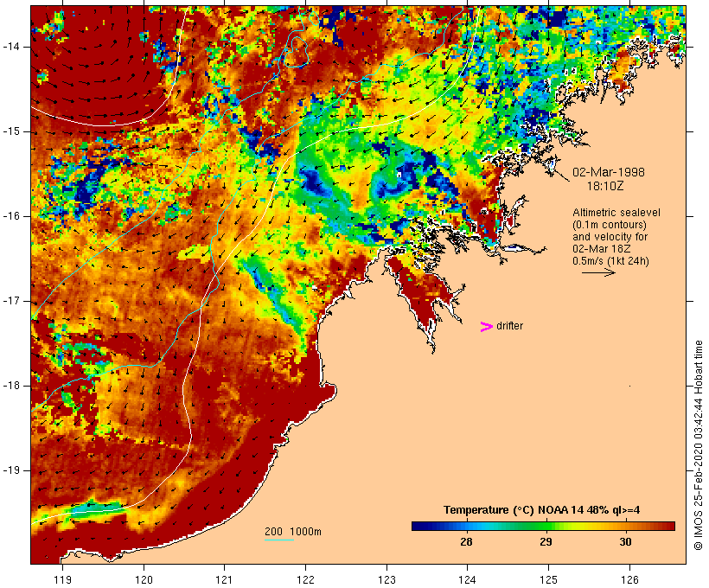Click the latitude axis label -16
Screen dimensions: 709x588
[11, 216]
